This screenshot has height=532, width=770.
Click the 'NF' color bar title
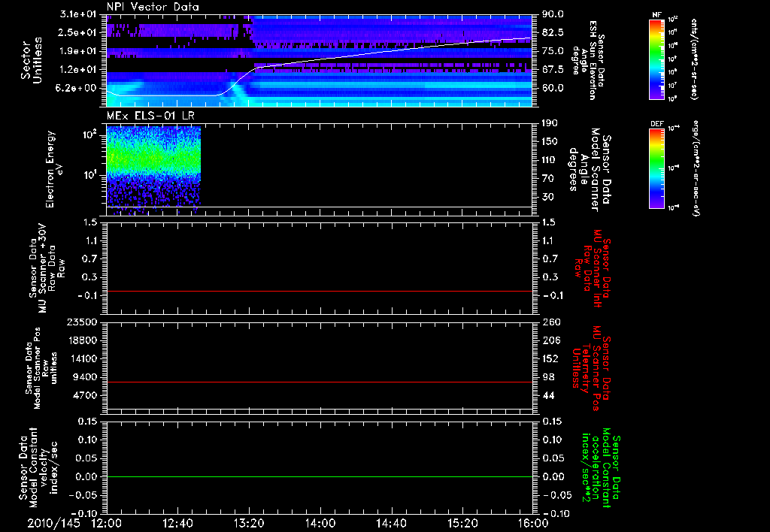coord(656,15)
